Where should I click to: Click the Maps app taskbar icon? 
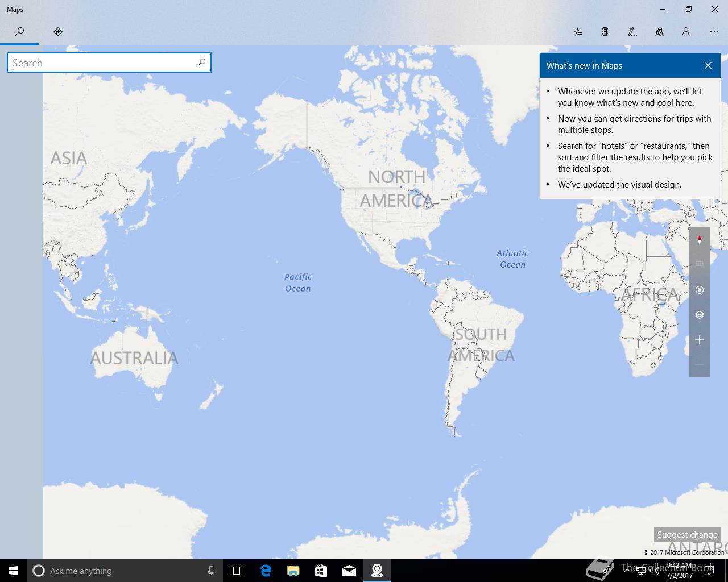pos(377,571)
